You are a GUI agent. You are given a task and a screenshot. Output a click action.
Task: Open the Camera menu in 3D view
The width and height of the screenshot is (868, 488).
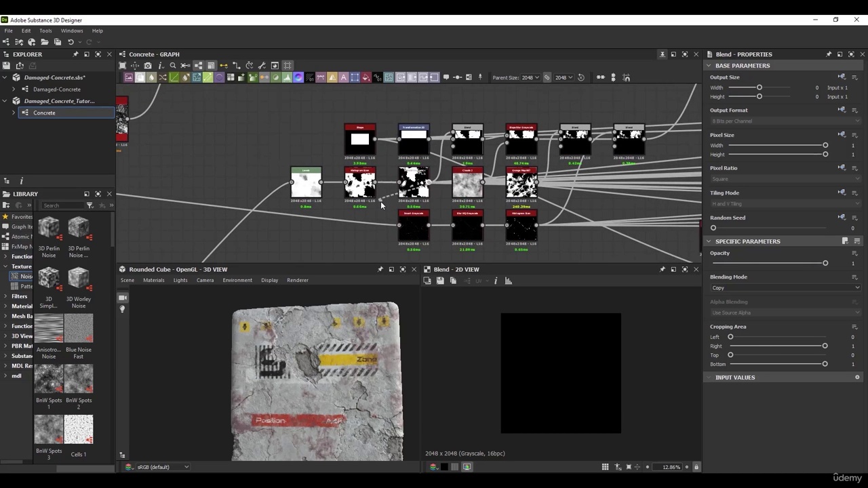coord(205,281)
